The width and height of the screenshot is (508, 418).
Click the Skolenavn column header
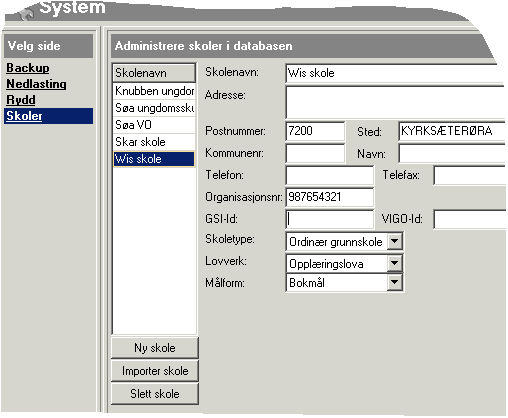(x=154, y=73)
